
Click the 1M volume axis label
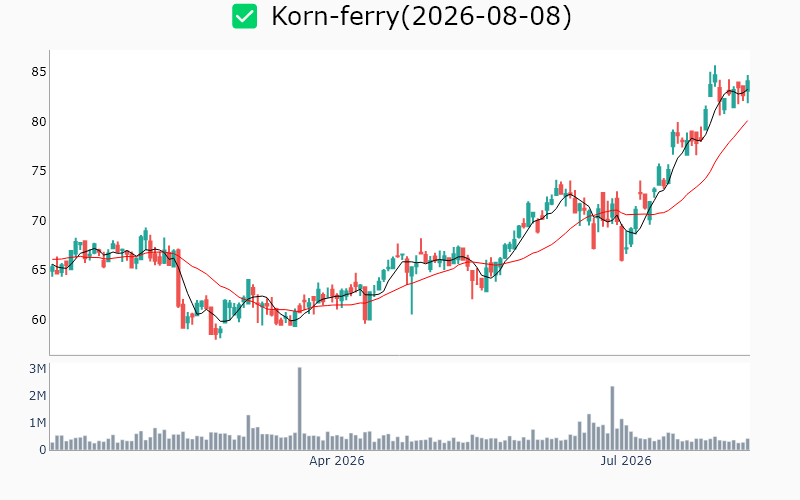point(37,422)
